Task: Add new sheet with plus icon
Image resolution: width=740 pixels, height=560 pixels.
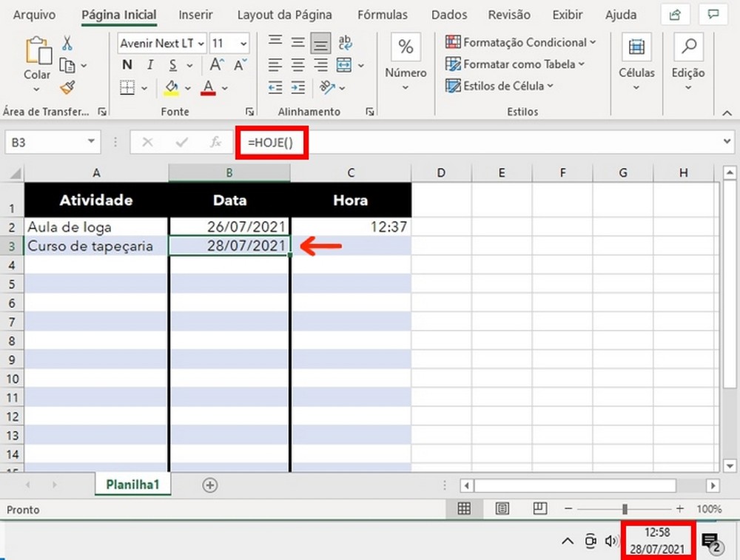Action: point(210,485)
